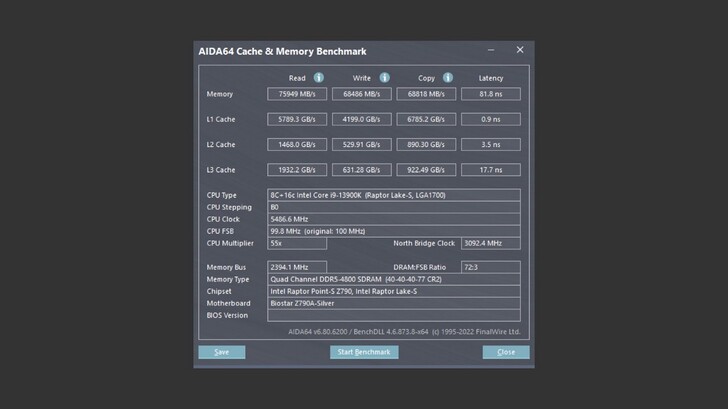Click the empty BIOS Version field
The width and height of the screenshot is (728, 409).
(x=394, y=315)
